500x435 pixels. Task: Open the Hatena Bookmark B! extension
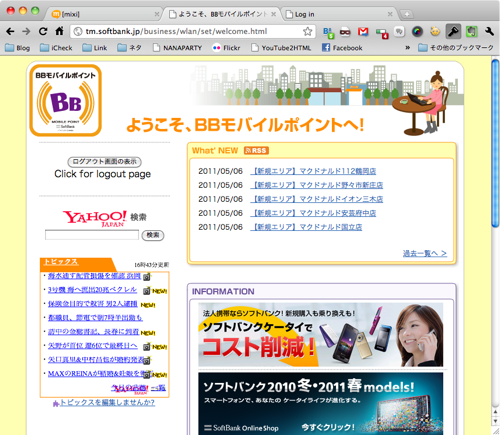coord(328,32)
